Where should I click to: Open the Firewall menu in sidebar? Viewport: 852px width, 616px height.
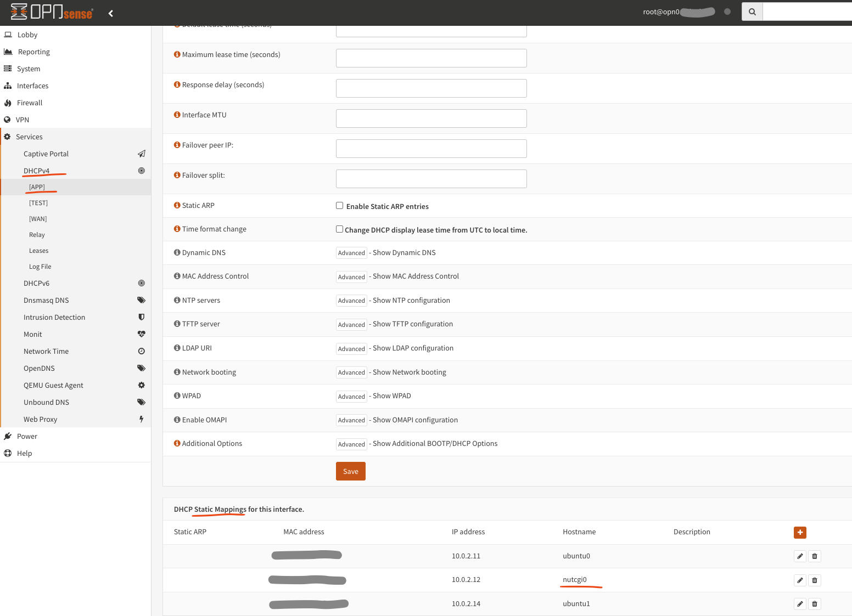tap(30, 103)
